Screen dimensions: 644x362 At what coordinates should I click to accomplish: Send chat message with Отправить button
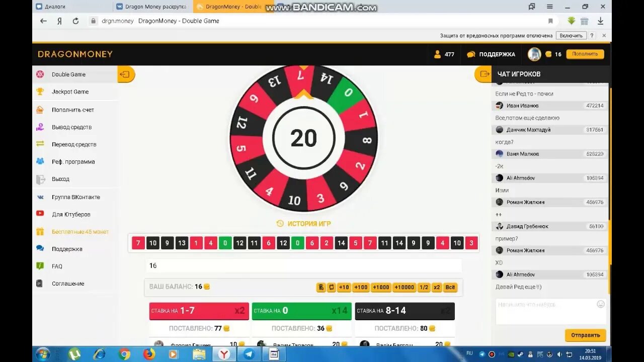[x=585, y=335]
